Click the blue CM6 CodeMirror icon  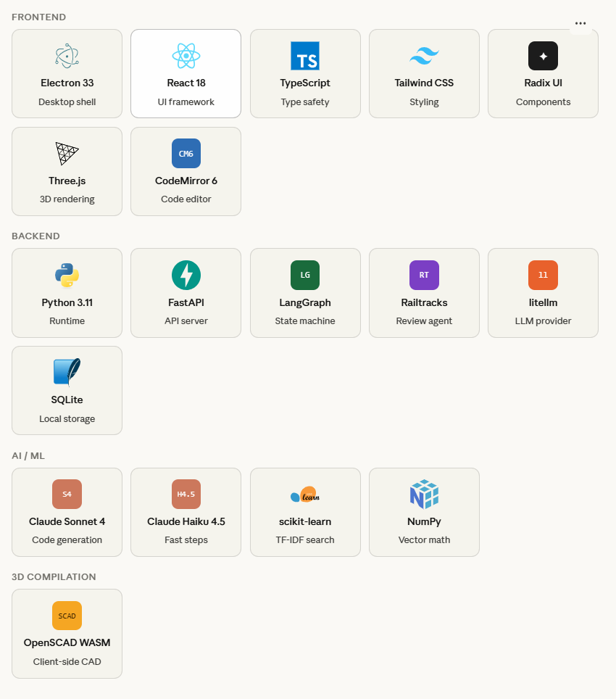click(x=186, y=153)
